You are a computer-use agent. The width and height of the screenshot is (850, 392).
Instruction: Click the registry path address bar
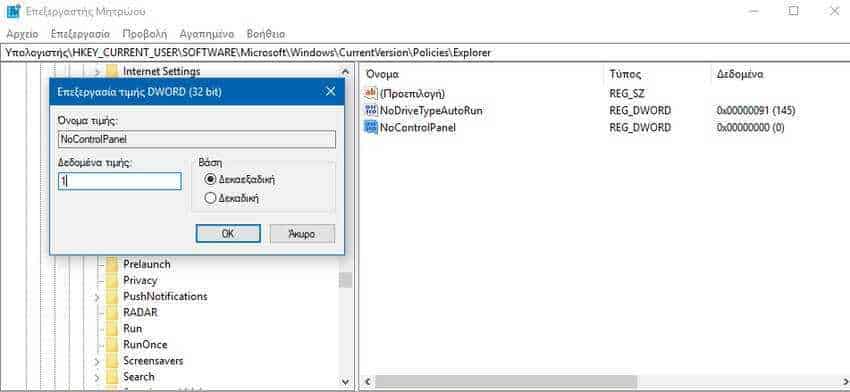pos(425,53)
